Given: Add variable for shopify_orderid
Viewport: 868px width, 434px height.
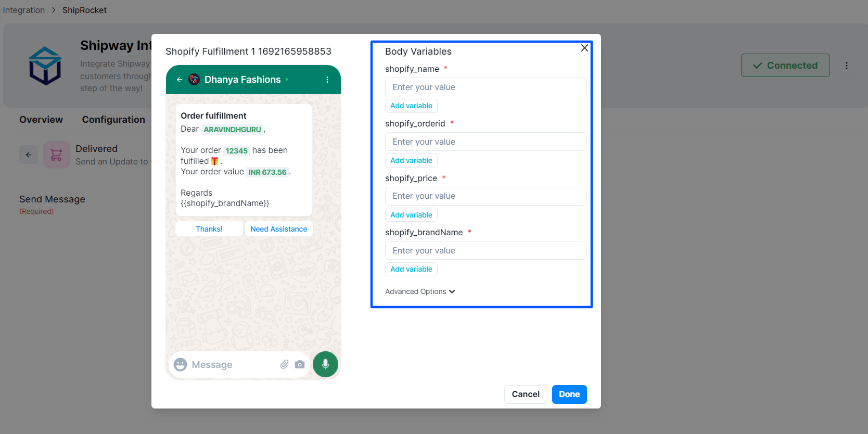Looking at the screenshot, I should (x=411, y=160).
